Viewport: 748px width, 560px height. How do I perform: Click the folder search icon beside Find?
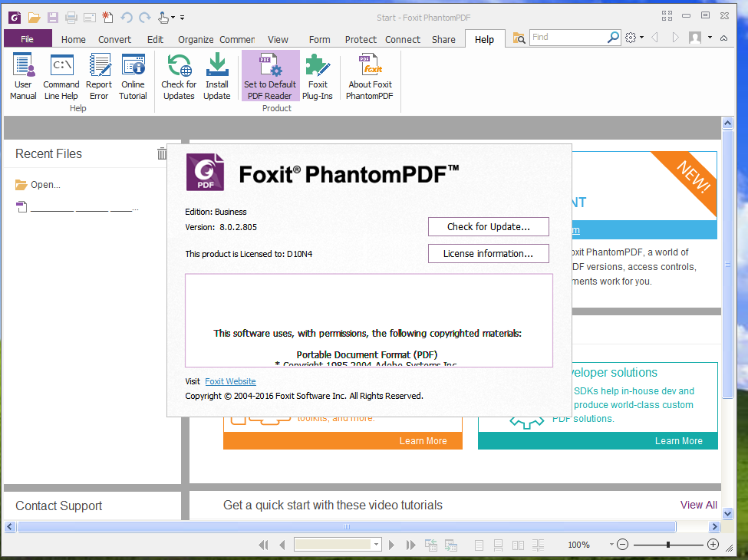(x=519, y=38)
